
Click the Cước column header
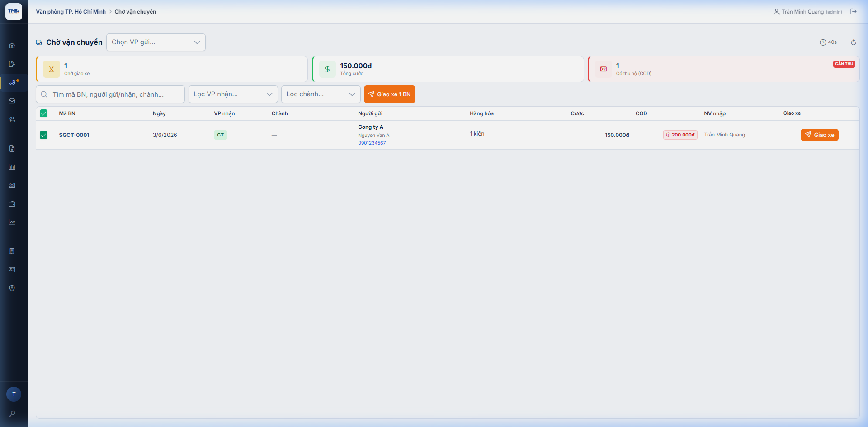point(577,113)
